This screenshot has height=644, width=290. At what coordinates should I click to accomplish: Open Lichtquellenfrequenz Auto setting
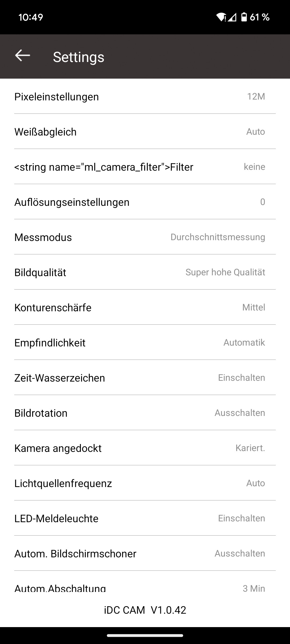[145, 483]
